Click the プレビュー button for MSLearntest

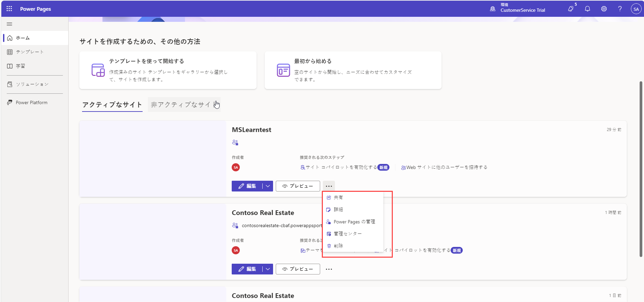click(x=298, y=186)
